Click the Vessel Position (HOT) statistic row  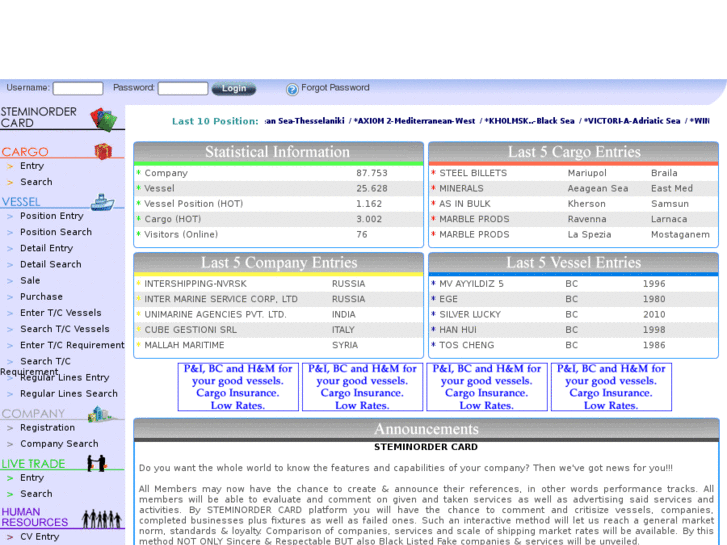click(x=279, y=204)
